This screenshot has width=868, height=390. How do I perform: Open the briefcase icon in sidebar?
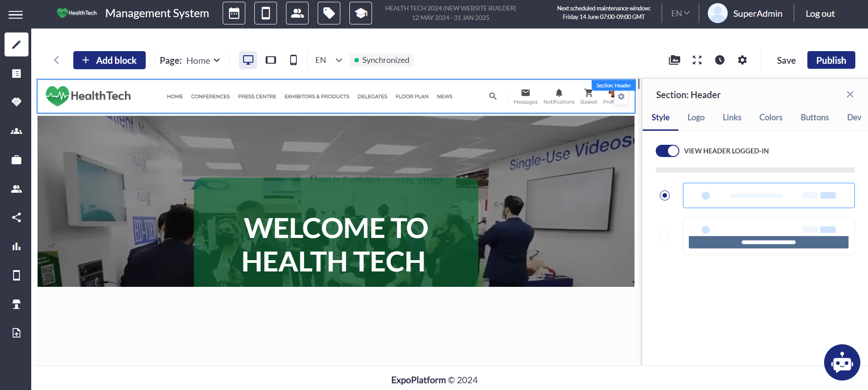[16, 160]
